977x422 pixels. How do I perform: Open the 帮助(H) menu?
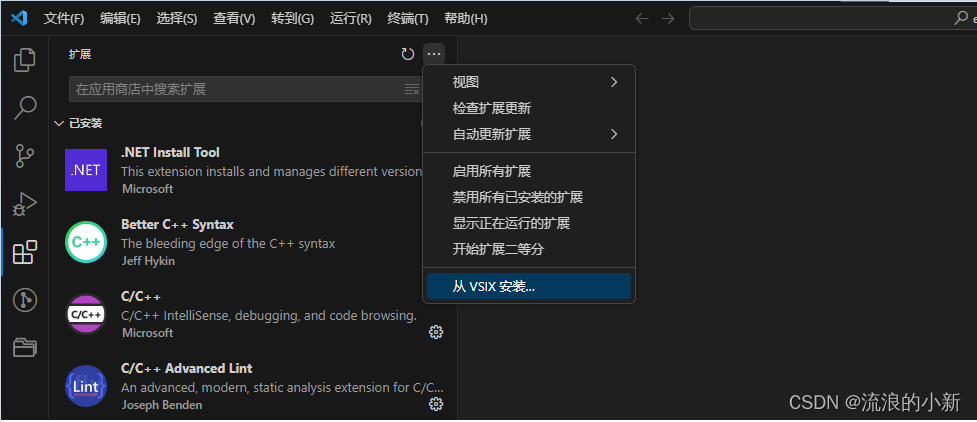click(465, 19)
